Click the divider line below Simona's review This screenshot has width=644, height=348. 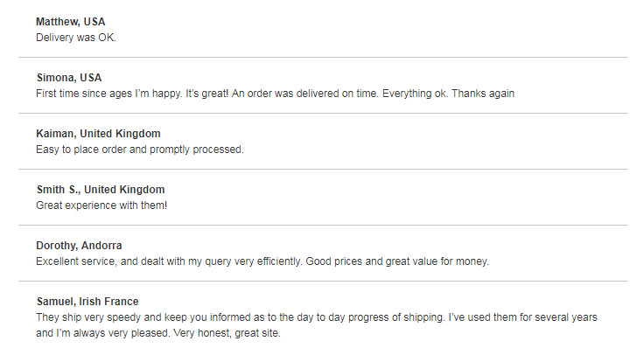(323, 114)
